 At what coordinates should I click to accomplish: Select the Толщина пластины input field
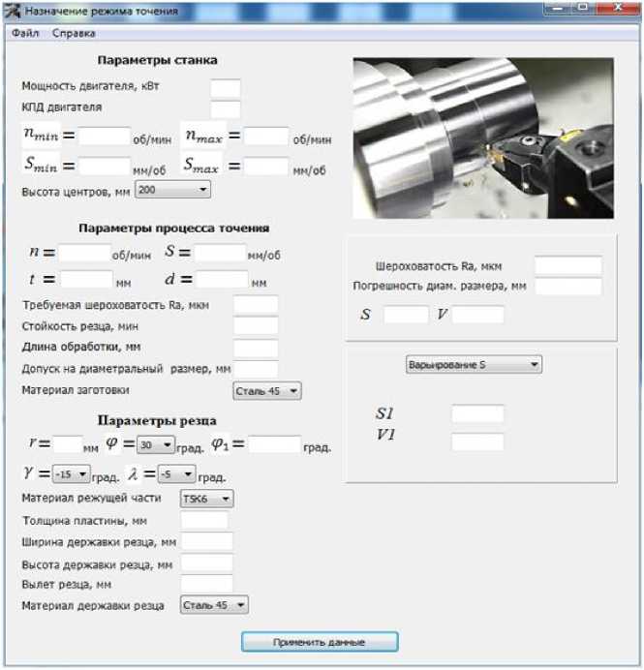[x=203, y=521]
